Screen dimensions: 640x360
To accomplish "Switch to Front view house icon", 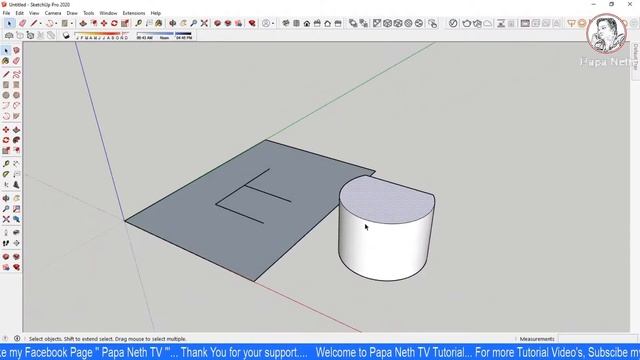I will pyautogui.click(x=307, y=23).
